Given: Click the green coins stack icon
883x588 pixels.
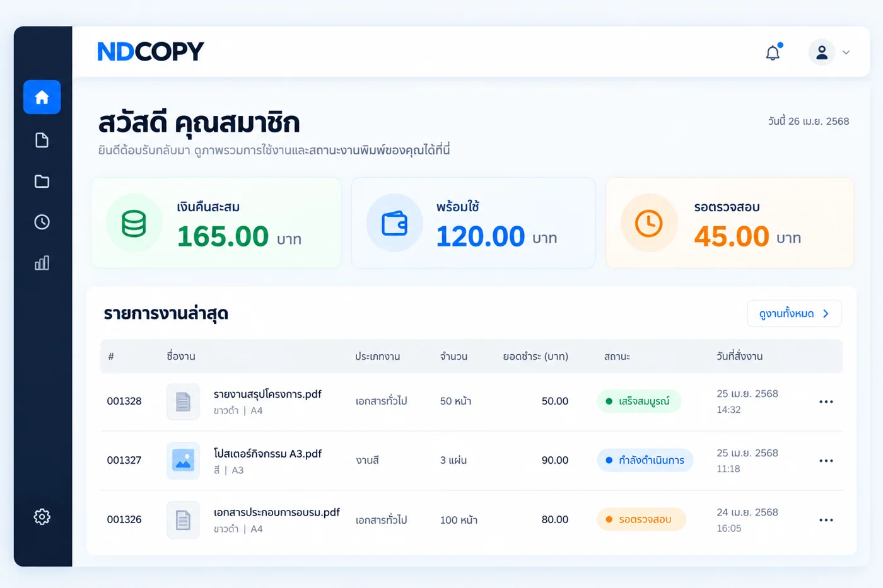Looking at the screenshot, I should tap(134, 223).
